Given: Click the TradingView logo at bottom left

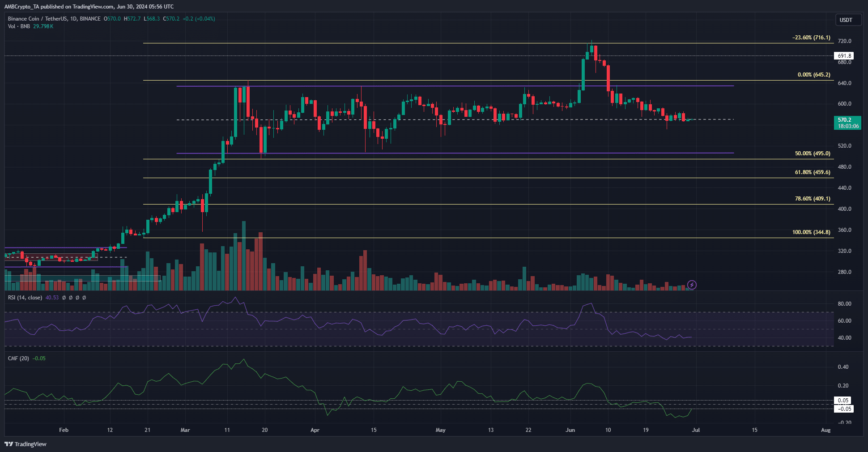Looking at the screenshot, I should click(26, 444).
